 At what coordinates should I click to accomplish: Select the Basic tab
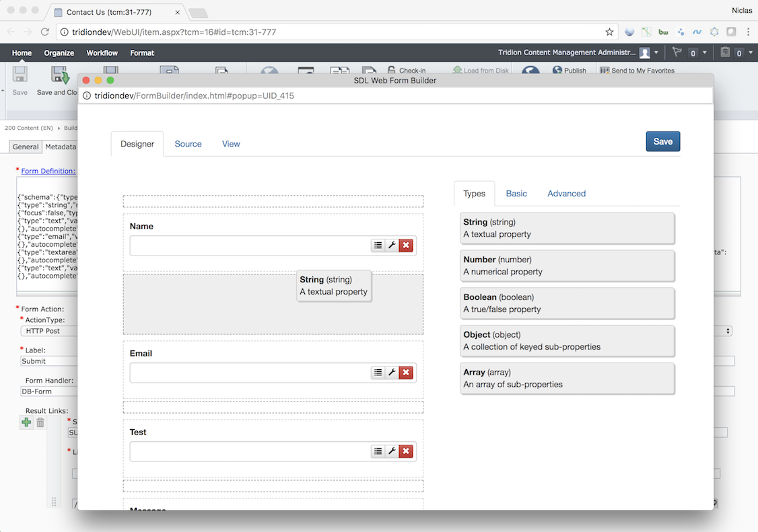[x=516, y=194]
